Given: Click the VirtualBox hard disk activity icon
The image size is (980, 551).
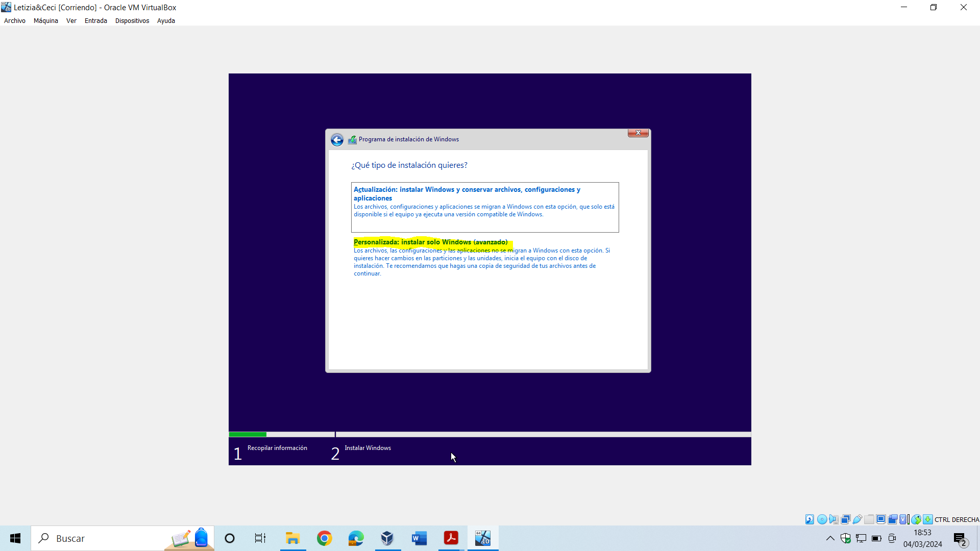Looking at the screenshot, I should [x=810, y=519].
